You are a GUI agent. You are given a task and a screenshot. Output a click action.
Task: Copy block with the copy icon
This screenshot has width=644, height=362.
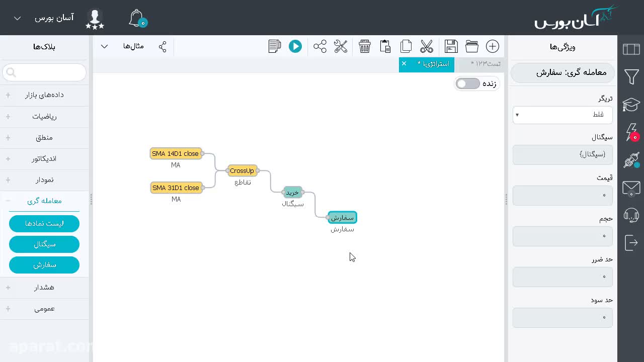pyautogui.click(x=406, y=46)
